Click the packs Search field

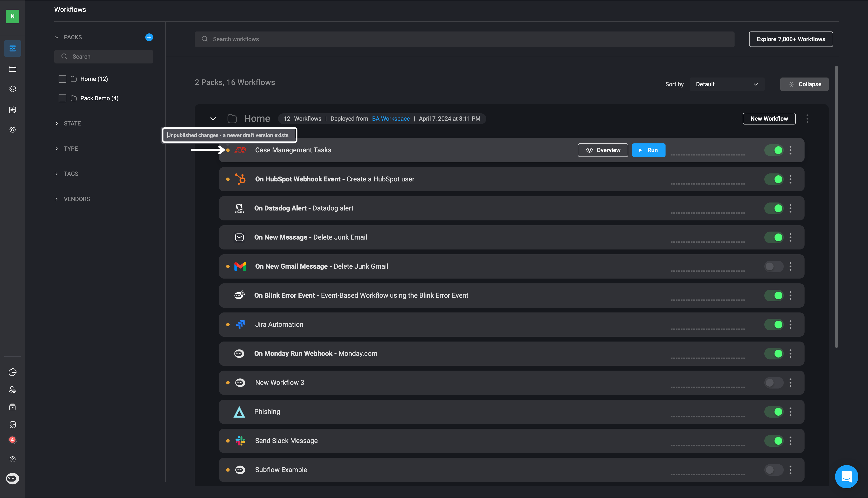[104, 57]
